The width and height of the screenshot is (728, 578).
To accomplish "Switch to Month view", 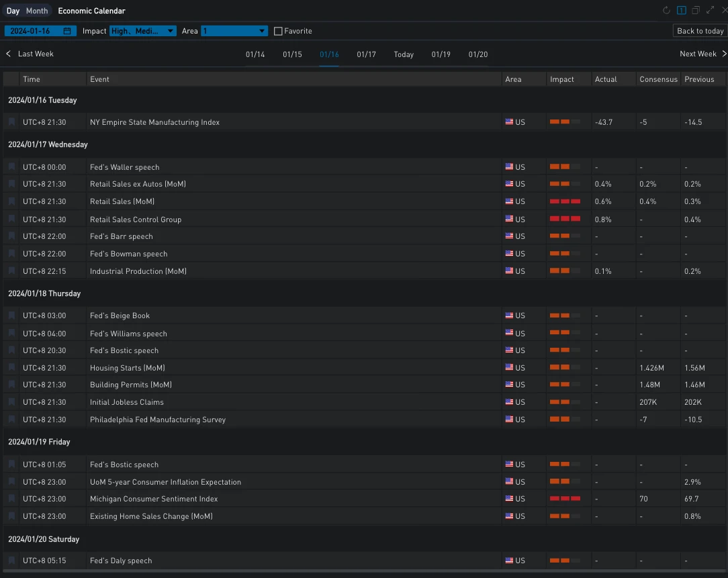I will click(37, 11).
